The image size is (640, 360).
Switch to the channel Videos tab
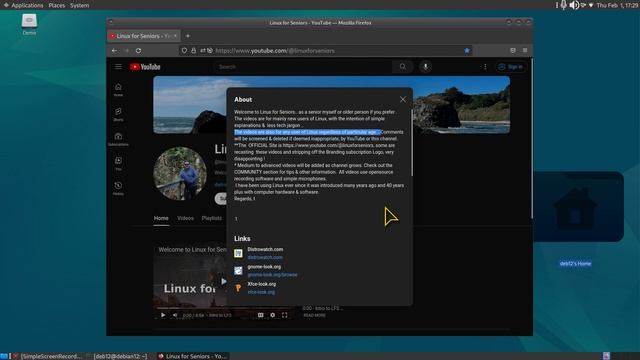[x=185, y=218]
